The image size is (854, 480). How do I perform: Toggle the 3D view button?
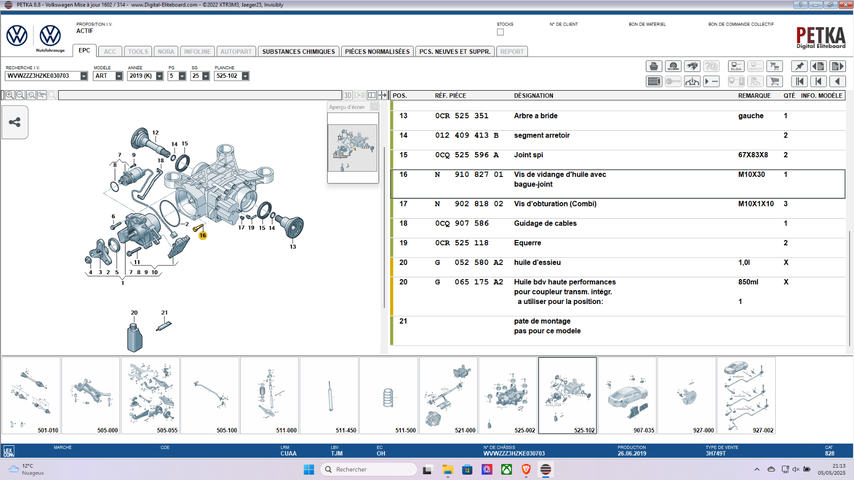click(347, 95)
